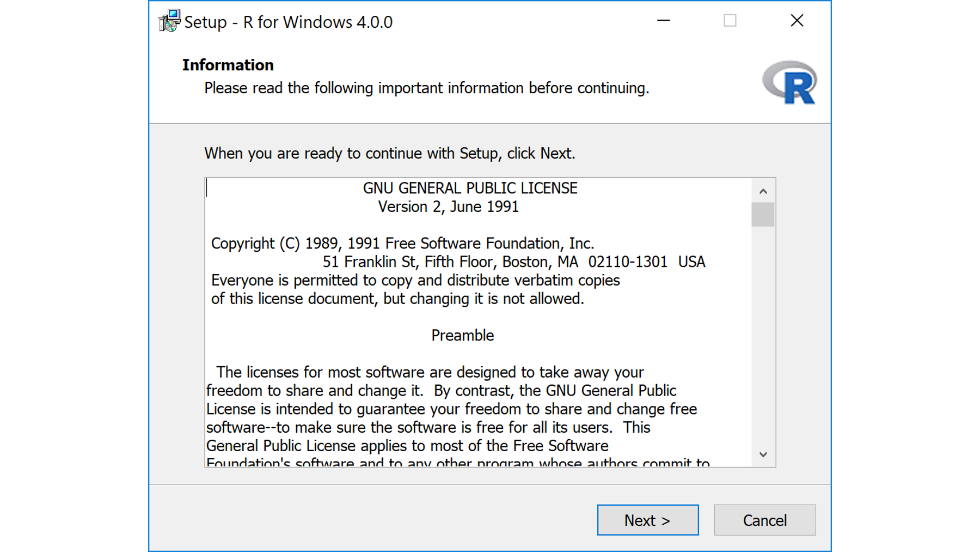Image resolution: width=980 pixels, height=552 pixels.
Task: Close the Setup window
Action: point(797,21)
